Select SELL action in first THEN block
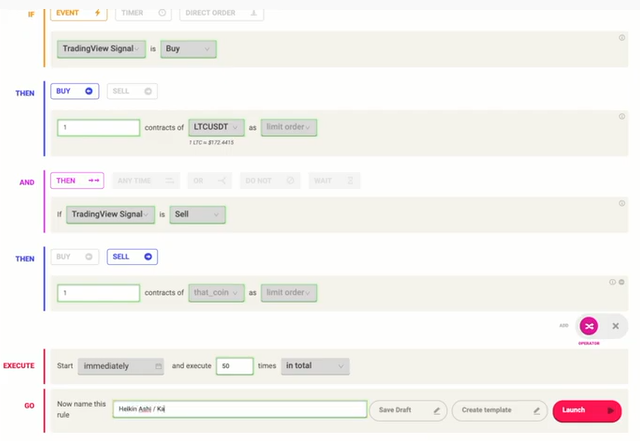640x441 pixels. click(x=132, y=91)
